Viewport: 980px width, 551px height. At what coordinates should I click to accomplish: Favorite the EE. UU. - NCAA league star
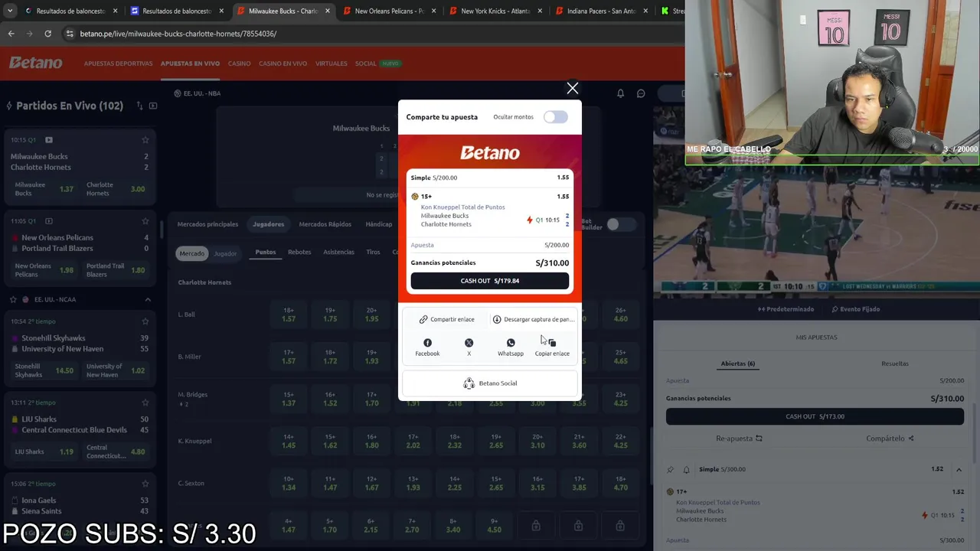tap(13, 299)
